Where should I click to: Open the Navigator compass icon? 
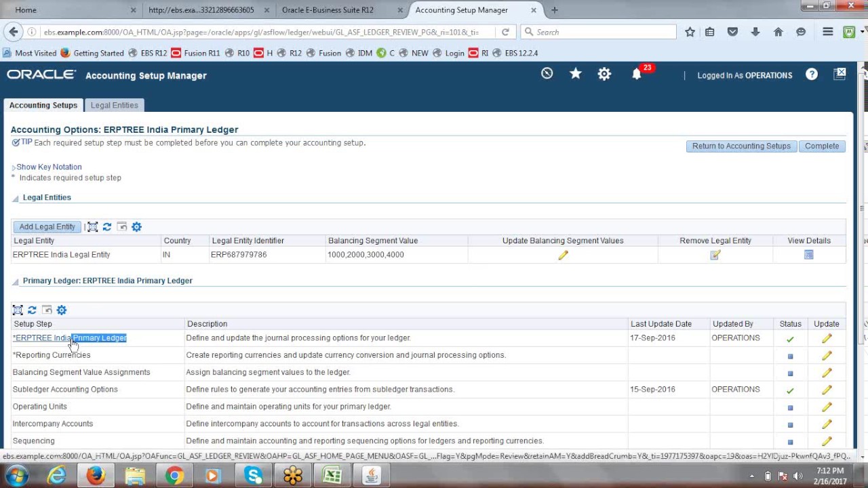[547, 74]
